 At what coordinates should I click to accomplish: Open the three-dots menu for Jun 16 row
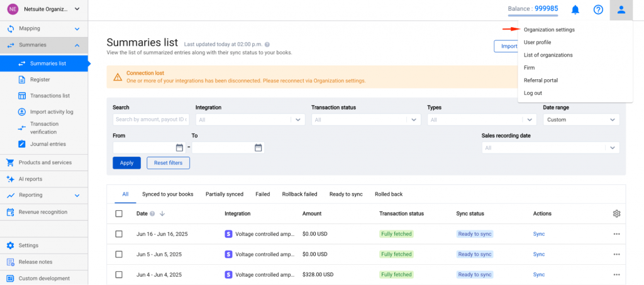tap(616, 234)
